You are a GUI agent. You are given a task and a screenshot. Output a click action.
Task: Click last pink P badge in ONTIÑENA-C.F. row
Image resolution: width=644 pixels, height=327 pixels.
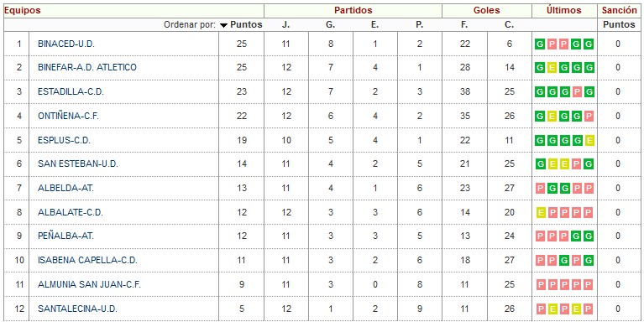(589, 116)
